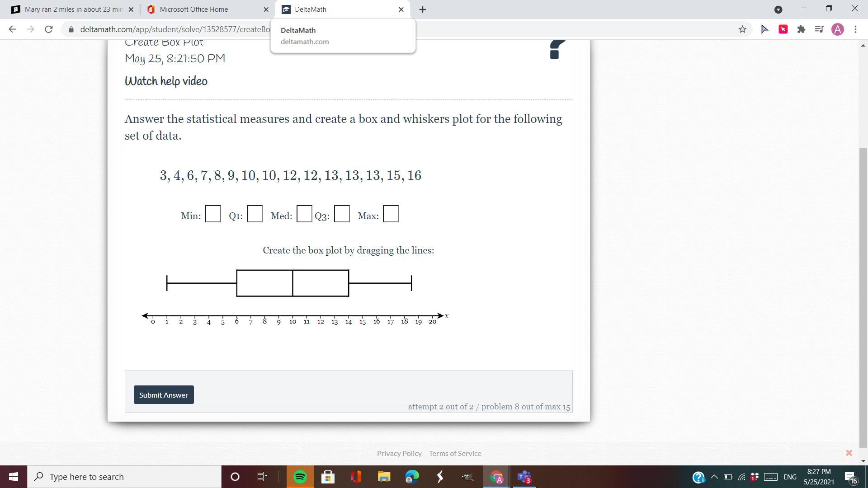Image resolution: width=868 pixels, height=488 pixels.
Task: Open Spotify from the taskbar
Action: click(x=300, y=477)
